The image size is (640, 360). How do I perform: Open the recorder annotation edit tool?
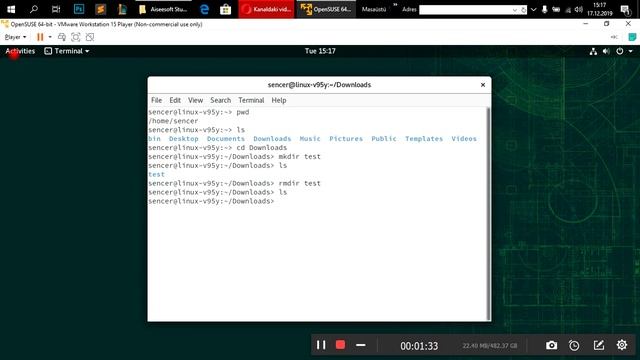[598, 345]
